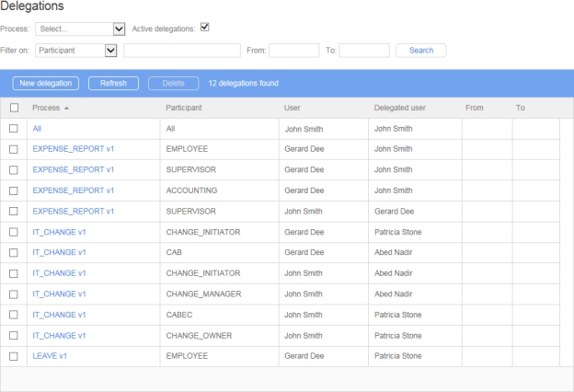The image size is (574, 392).
Task: Check the select-all checkbox in table header
Action: pos(14,108)
